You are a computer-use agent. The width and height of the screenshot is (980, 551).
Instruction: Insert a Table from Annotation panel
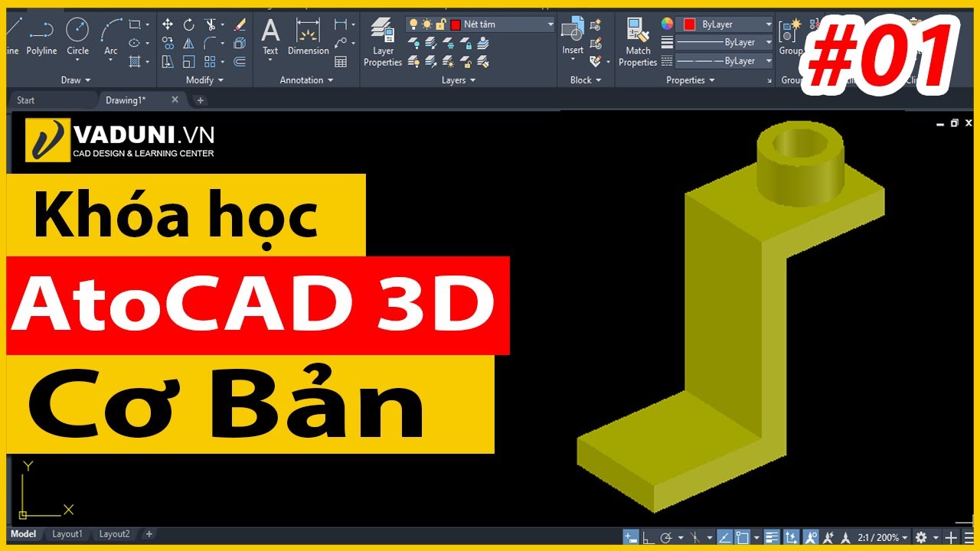[341, 61]
